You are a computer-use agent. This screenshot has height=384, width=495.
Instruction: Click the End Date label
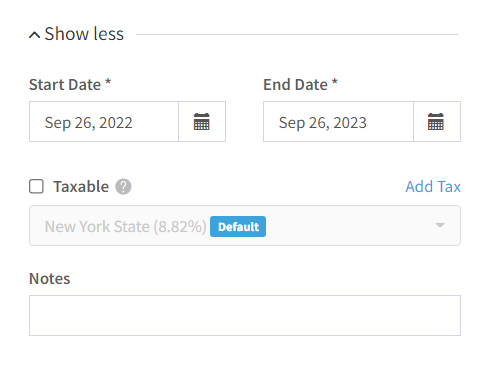pyautogui.click(x=295, y=85)
